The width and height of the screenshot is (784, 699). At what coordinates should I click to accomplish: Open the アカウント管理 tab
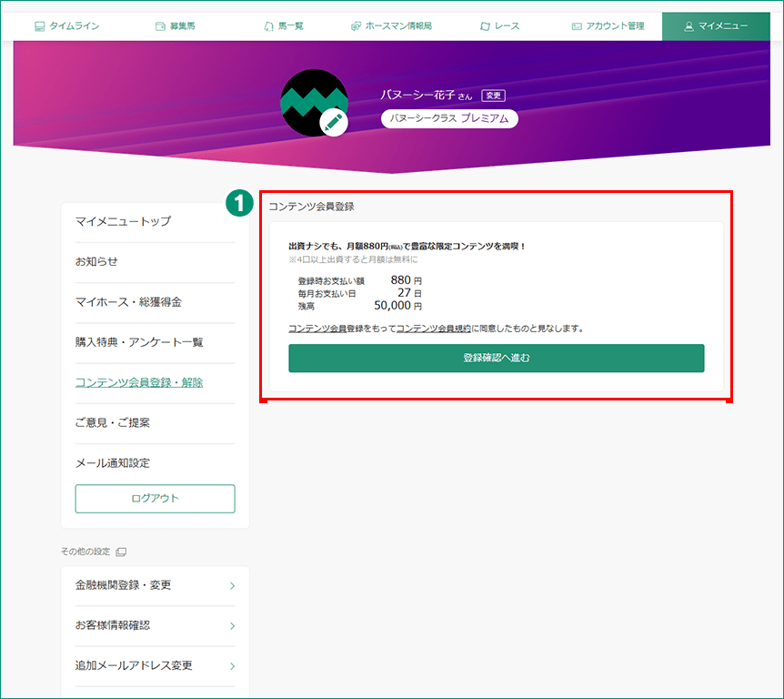pos(608,26)
